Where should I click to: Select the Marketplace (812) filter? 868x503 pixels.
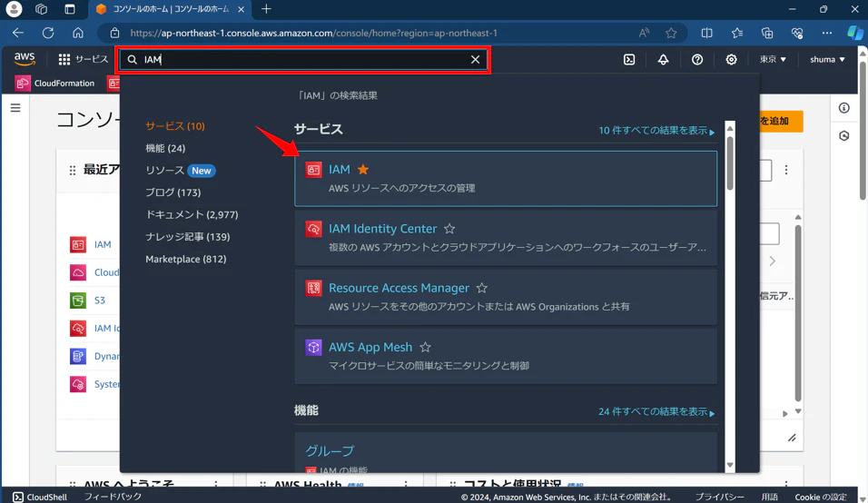(x=186, y=259)
